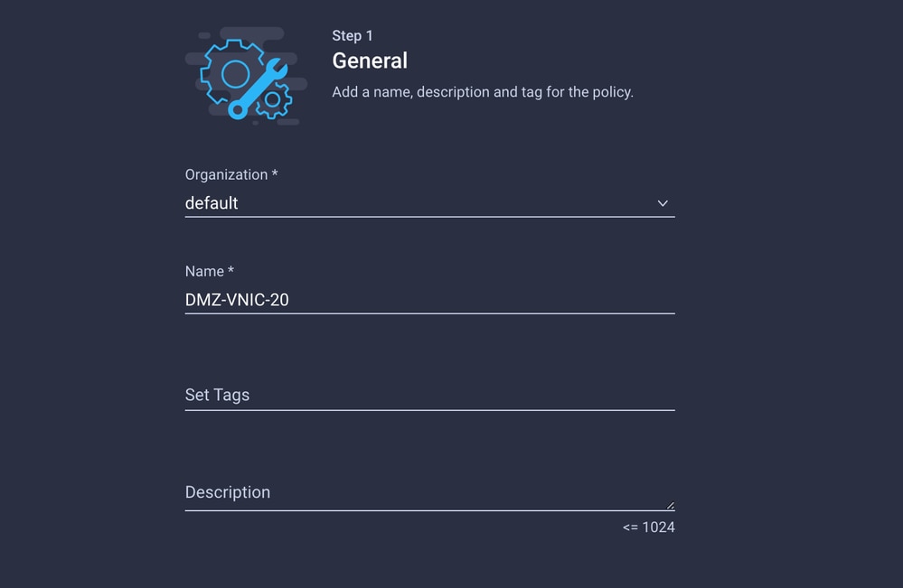
Task: Click the policy instructions subtitle text
Action: [483, 92]
